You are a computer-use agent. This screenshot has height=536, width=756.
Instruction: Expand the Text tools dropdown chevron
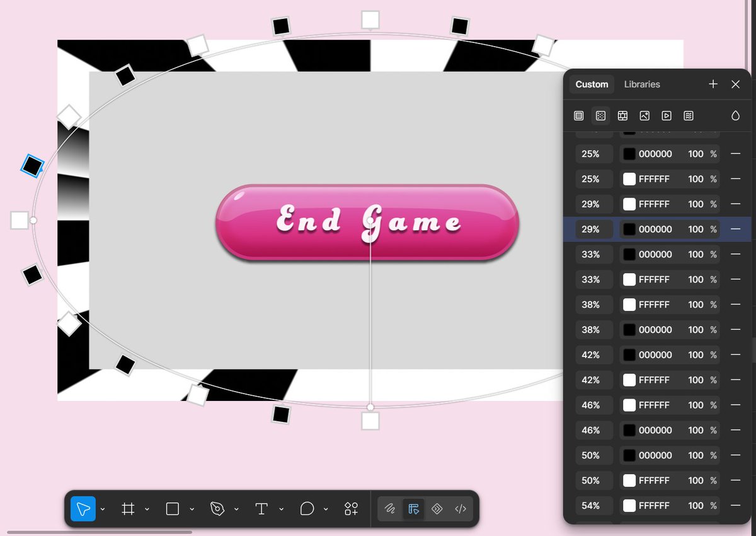281,510
